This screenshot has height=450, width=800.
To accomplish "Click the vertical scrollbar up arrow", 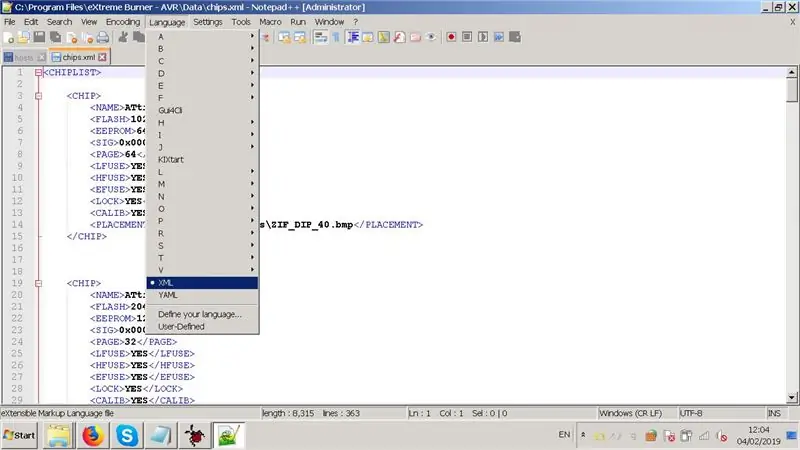I will tap(791, 72).
